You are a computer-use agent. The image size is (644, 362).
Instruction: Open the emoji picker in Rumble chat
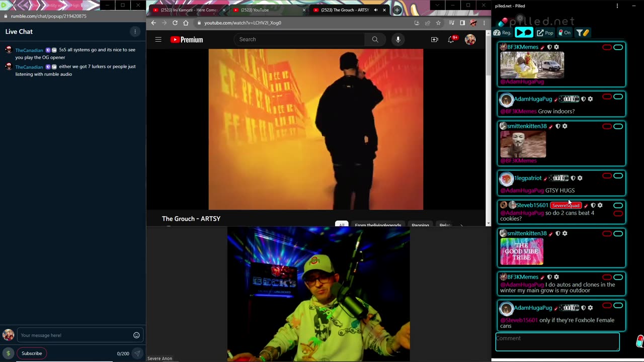(136, 335)
